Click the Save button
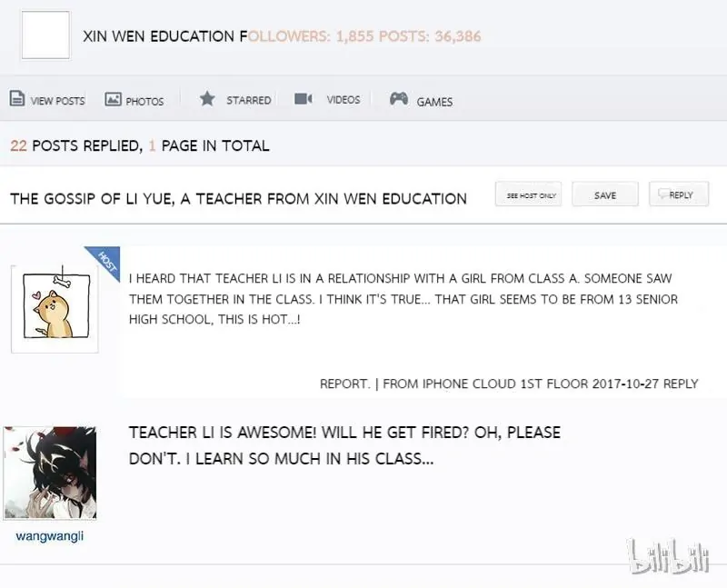 tap(605, 194)
